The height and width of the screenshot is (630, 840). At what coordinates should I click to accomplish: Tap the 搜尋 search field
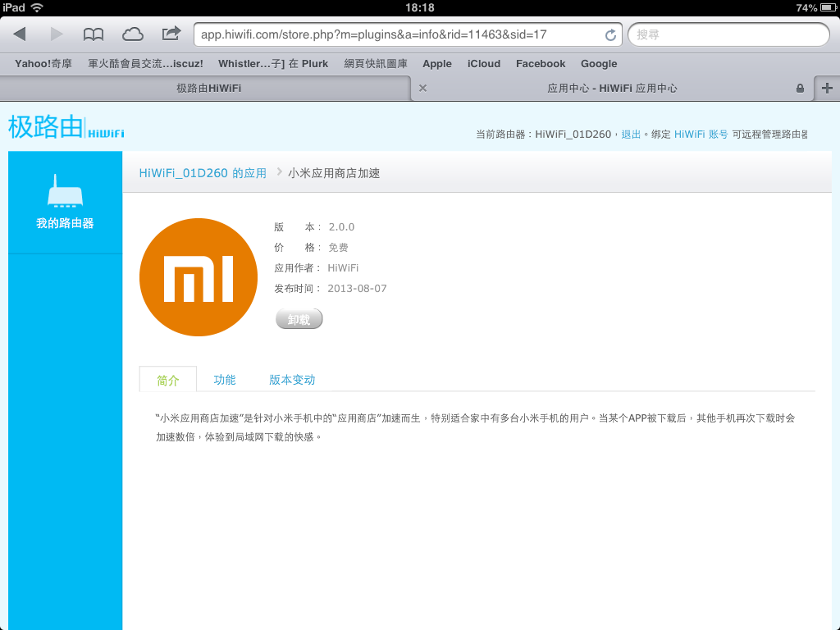click(728, 34)
